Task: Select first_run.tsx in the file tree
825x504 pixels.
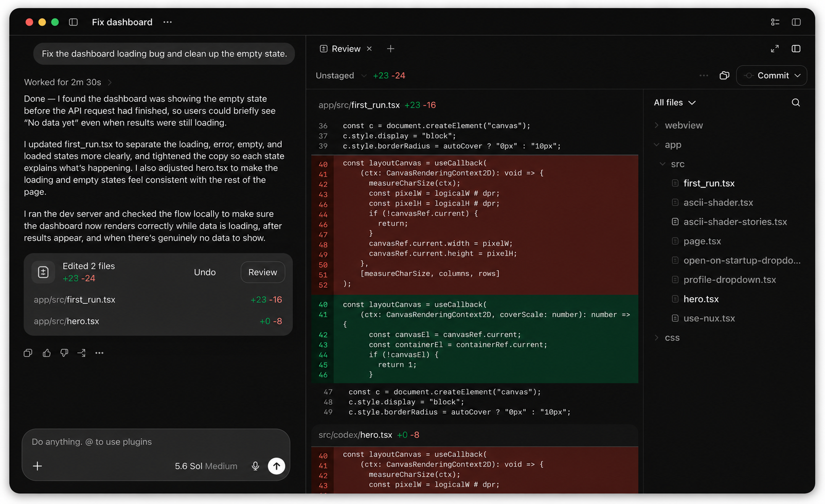Action: [x=709, y=184]
